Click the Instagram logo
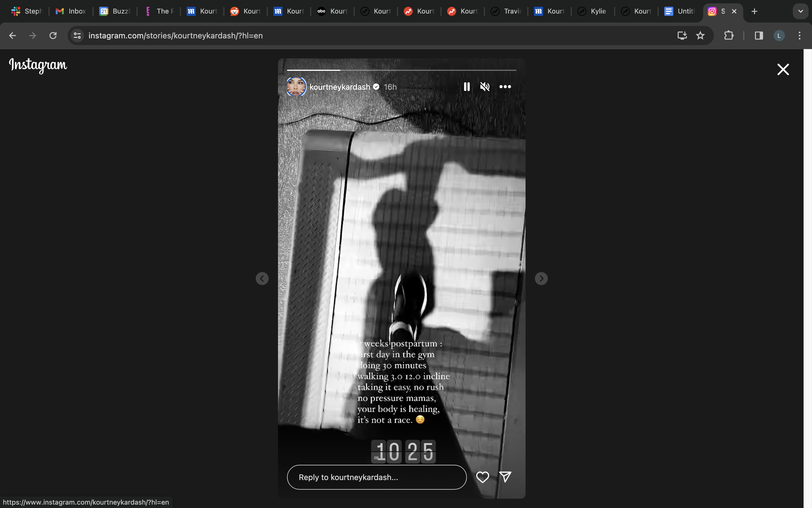Image resolution: width=812 pixels, height=508 pixels. click(x=38, y=65)
